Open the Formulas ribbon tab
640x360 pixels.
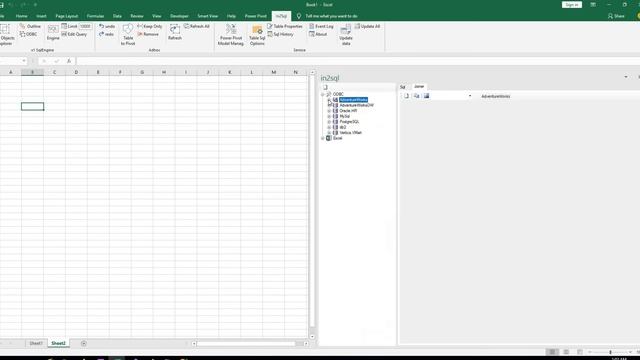[95, 16]
